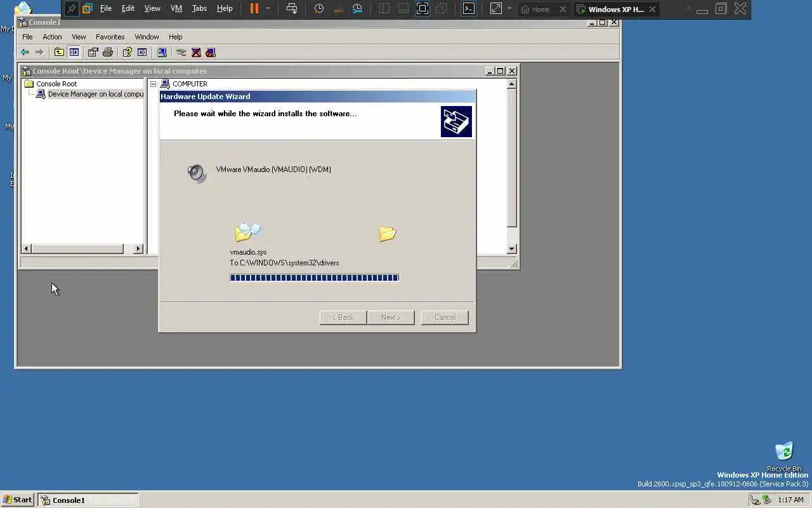The height and width of the screenshot is (508, 812).
Task: Click the Windows XP Start button
Action: click(17, 500)
